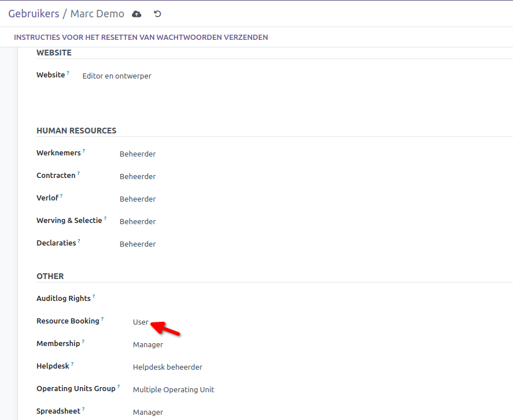Go back to Gebruikers breadcrumb
Screen dimensions: 513x420
tap(34, 14)
